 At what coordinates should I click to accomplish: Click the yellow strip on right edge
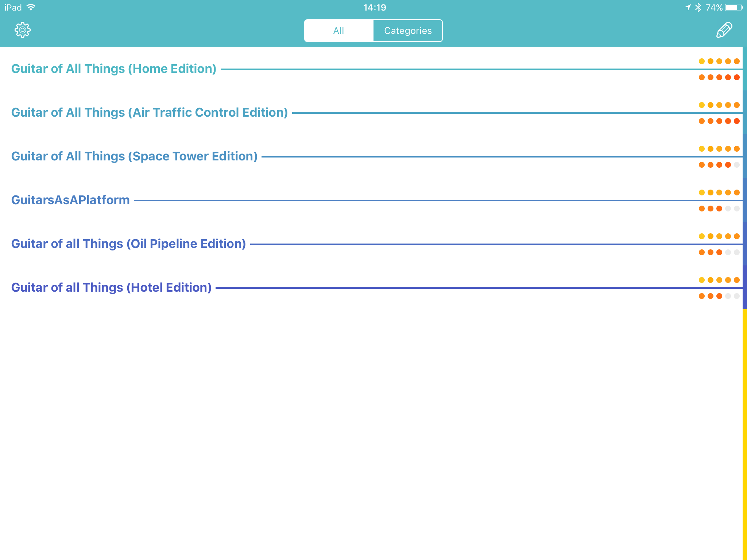point(744,434)
